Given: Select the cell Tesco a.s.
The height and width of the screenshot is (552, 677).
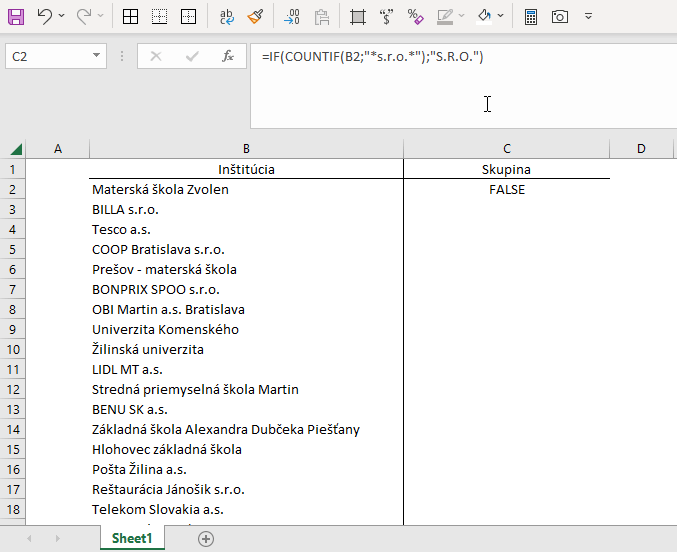Looking at the screenshot, I should 246,229.
